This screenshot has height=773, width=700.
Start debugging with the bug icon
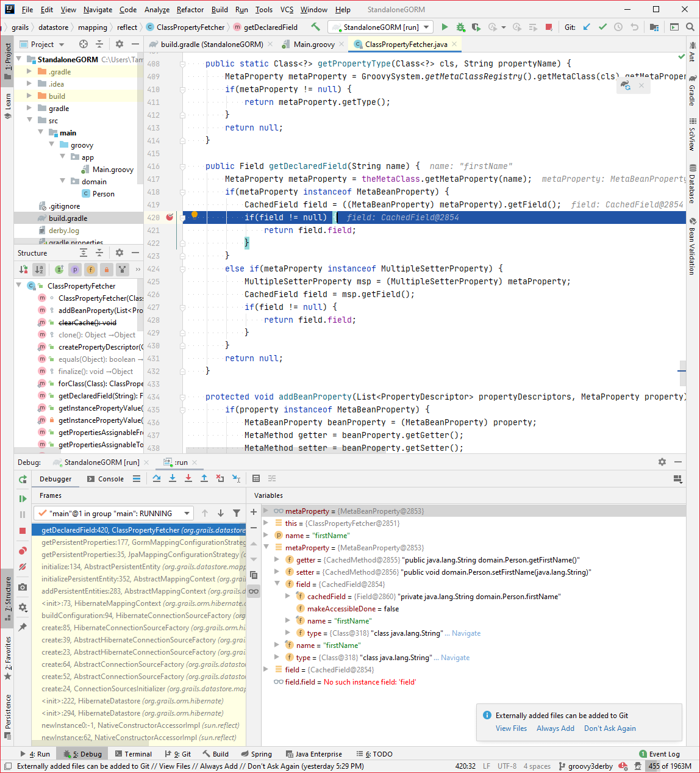pos(460,27)
